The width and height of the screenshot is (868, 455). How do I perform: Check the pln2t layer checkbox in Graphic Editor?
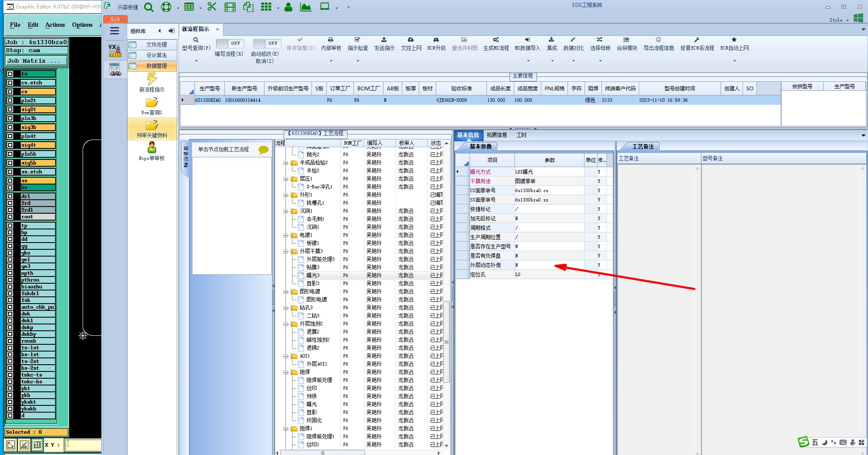tap(10, 100)
